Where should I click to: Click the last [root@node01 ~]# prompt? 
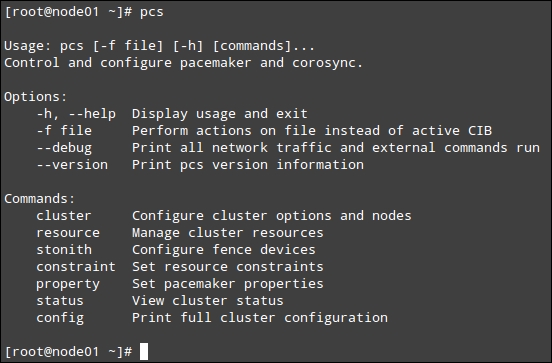pyautogui.click(x=69, y=351)
